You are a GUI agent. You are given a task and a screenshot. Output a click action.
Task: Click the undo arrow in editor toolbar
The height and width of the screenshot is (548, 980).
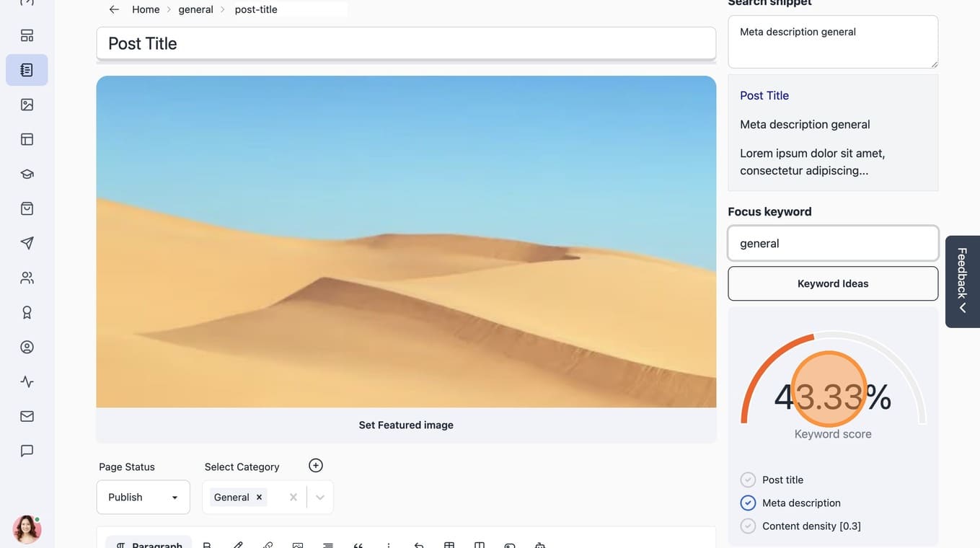point(419,545)
